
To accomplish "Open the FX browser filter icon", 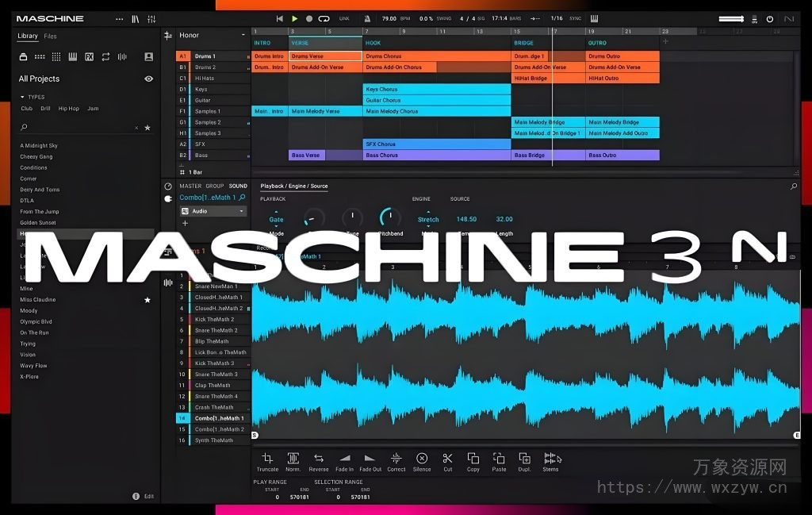I will pos(90,56).
